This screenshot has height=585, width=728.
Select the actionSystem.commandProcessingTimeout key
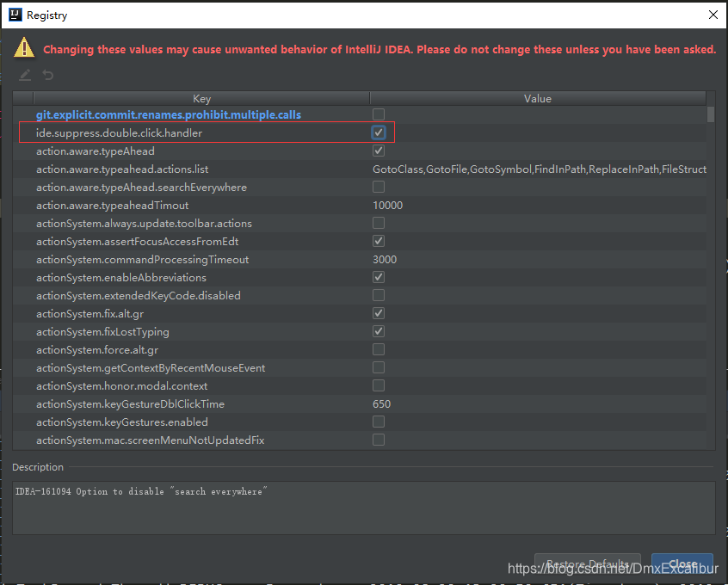click(143, 260)
